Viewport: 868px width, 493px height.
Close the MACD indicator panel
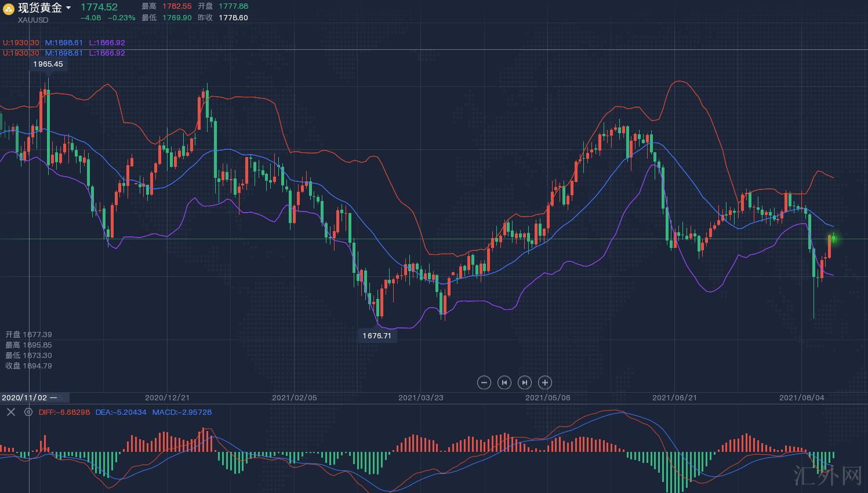coord(10,412)
